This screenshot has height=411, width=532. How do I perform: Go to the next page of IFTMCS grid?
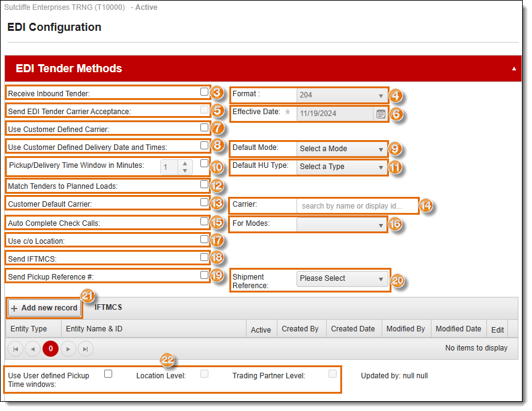pyautogui.click(x=68, y=349)
